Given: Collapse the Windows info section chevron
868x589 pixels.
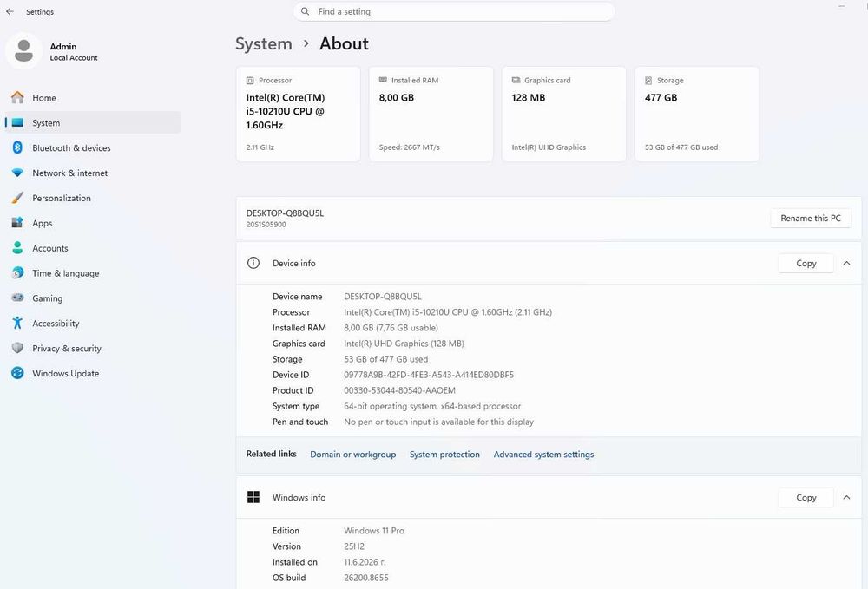Looking at the screenshot, I should coord(846,497).
